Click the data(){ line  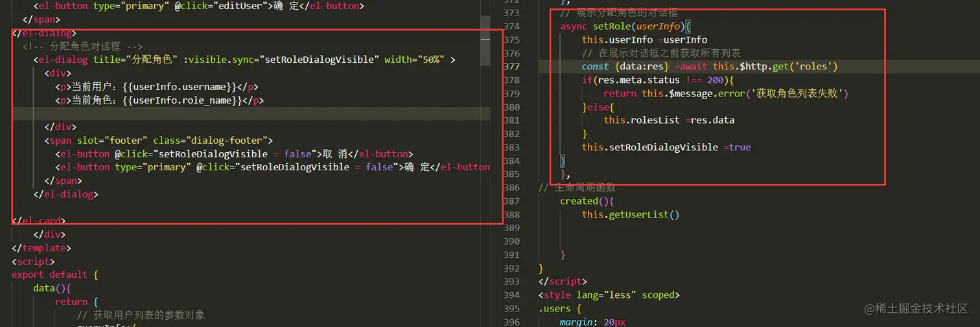tap(52, 288)
